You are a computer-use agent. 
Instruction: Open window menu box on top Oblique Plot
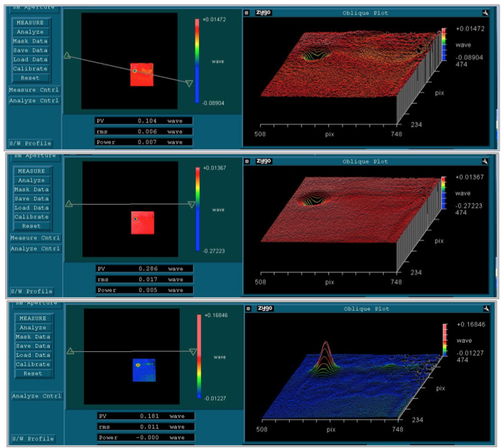point(247,12)
